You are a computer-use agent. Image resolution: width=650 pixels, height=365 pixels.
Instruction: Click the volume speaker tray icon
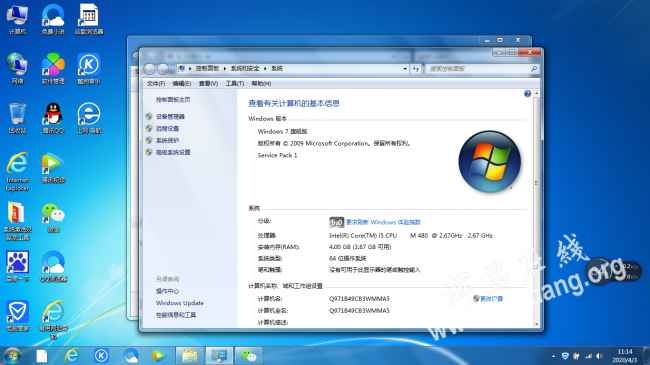coord(599,356)
